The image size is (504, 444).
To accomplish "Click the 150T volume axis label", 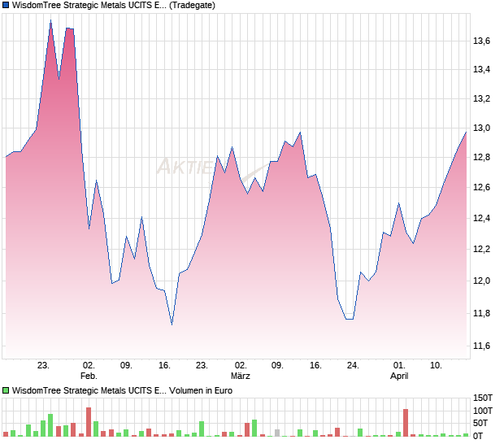I will (x=482, y=398).
